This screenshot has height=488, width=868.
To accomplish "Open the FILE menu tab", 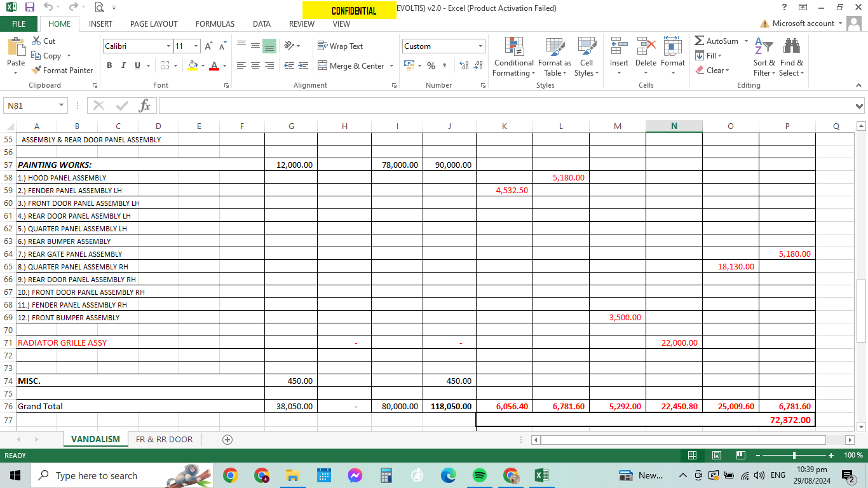I will tap(19, 24).
